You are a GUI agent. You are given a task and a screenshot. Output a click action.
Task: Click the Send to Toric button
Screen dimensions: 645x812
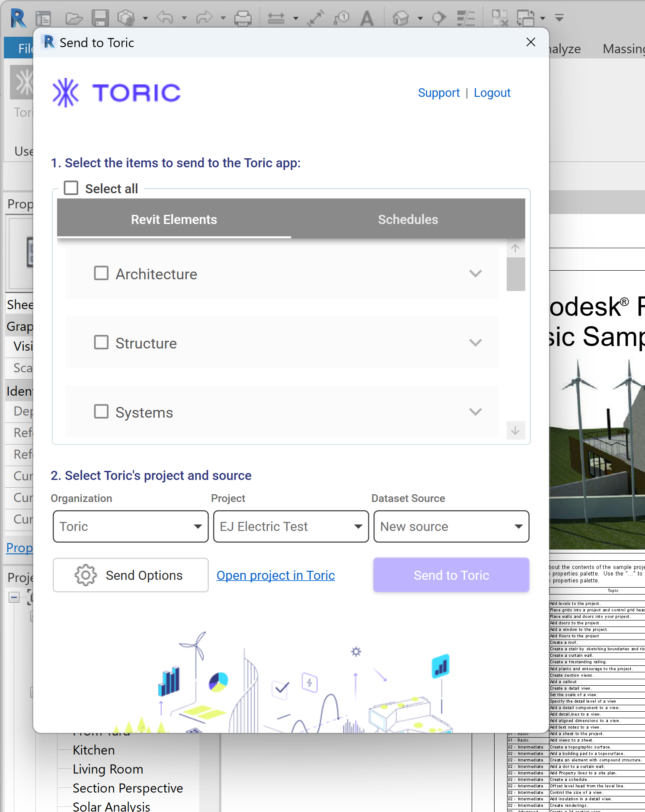(451, 575)
